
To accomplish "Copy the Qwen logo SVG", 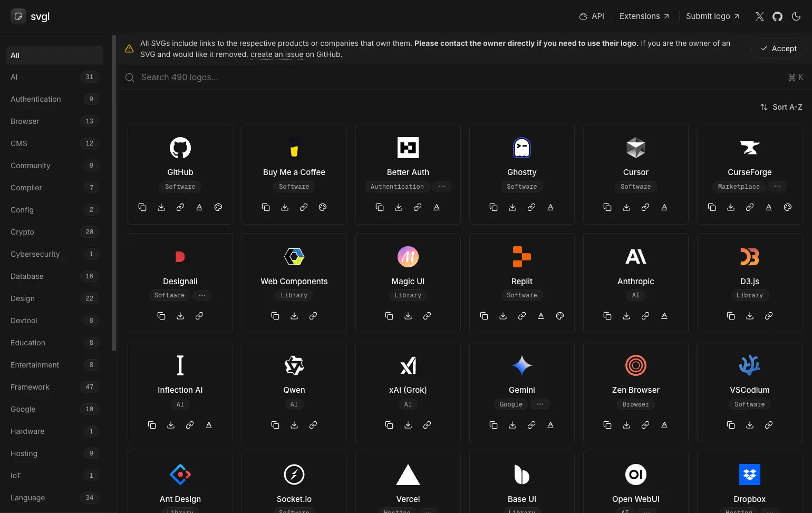I will [275, 425].
